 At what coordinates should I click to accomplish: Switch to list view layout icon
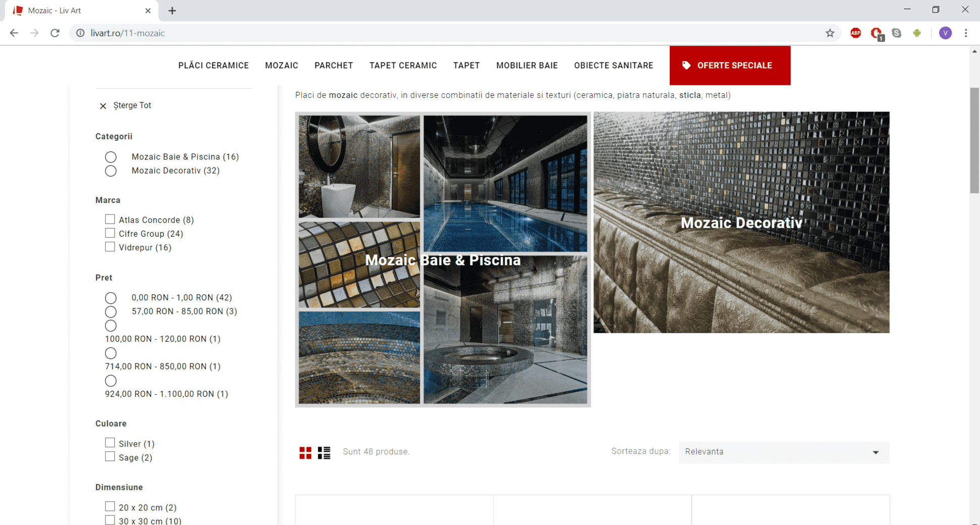pyautogui.click(x=324, y=453)
